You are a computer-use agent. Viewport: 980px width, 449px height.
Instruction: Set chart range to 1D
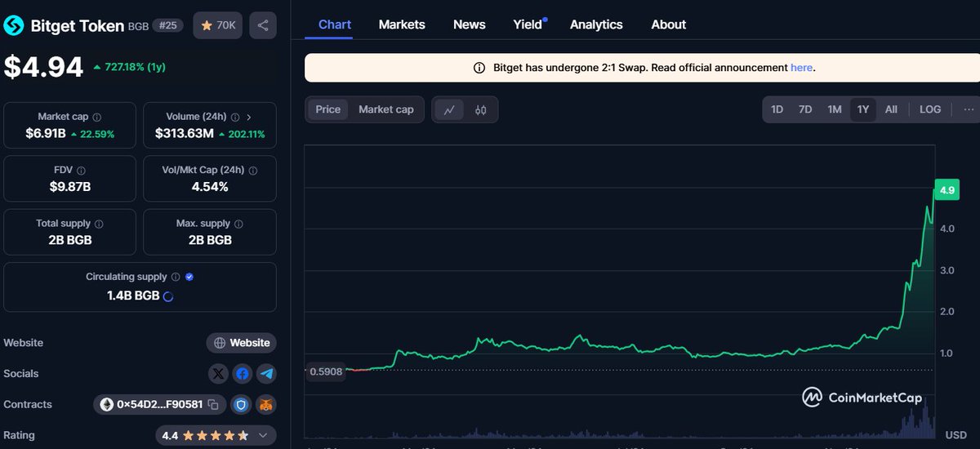click(777, 109)
